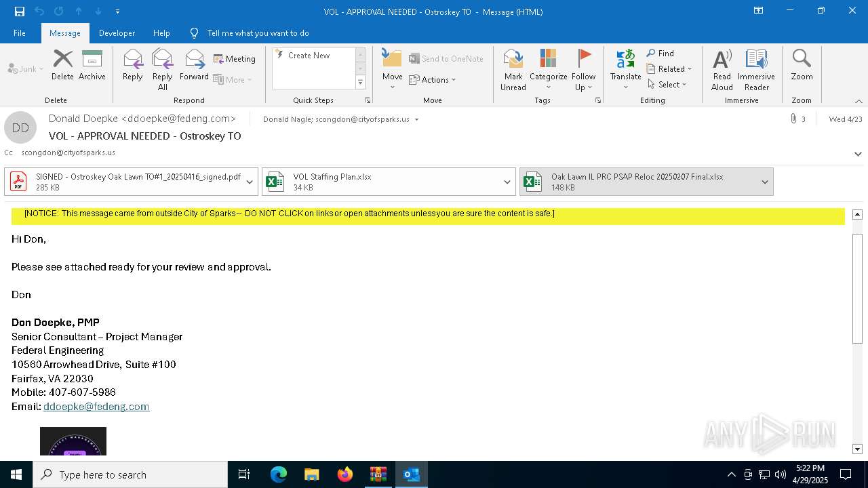
Task: Open File Explorer from taskbar
Action: (x=312, y=474)
